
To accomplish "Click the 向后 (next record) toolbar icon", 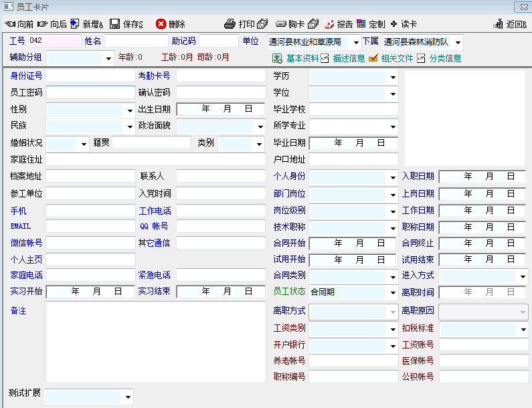I will [43, 24].
